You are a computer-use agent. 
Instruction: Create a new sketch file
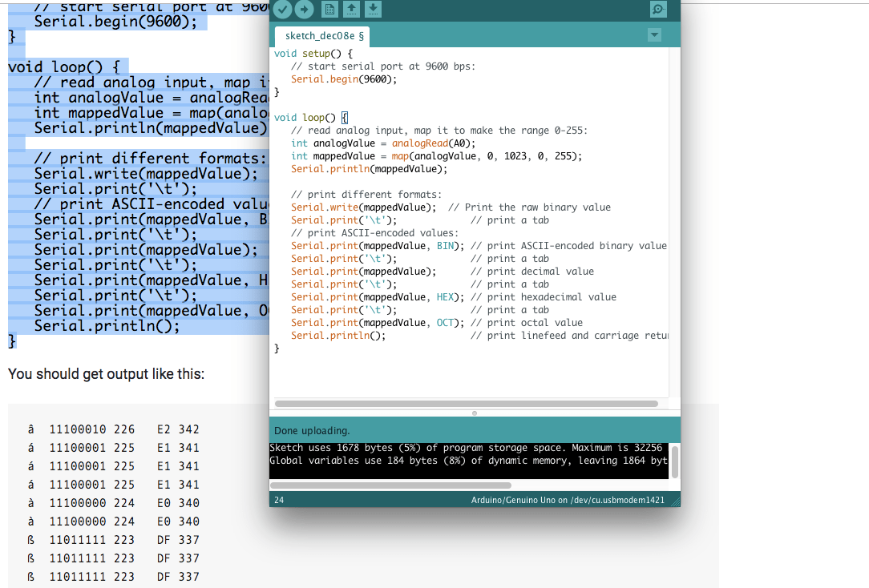[x=329, y=9]
